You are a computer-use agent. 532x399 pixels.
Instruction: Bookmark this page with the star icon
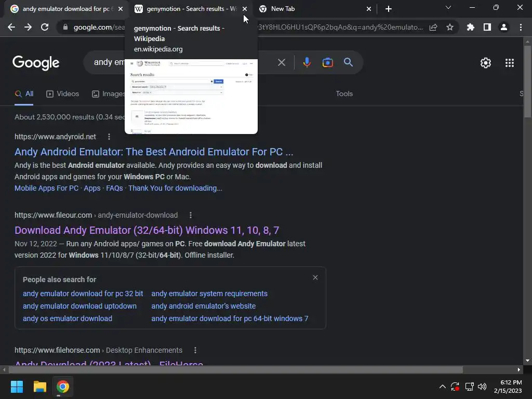click(450, 27)
